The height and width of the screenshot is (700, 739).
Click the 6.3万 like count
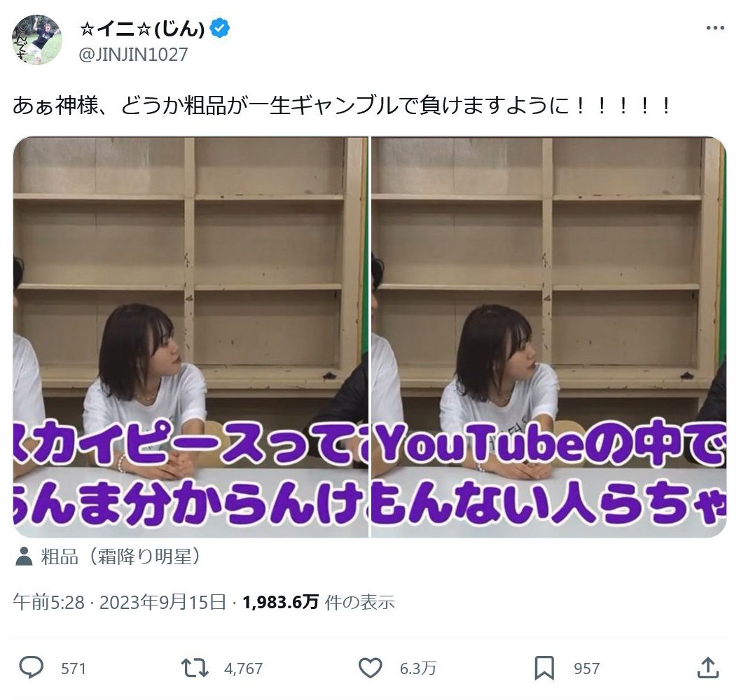click(418, 668)
